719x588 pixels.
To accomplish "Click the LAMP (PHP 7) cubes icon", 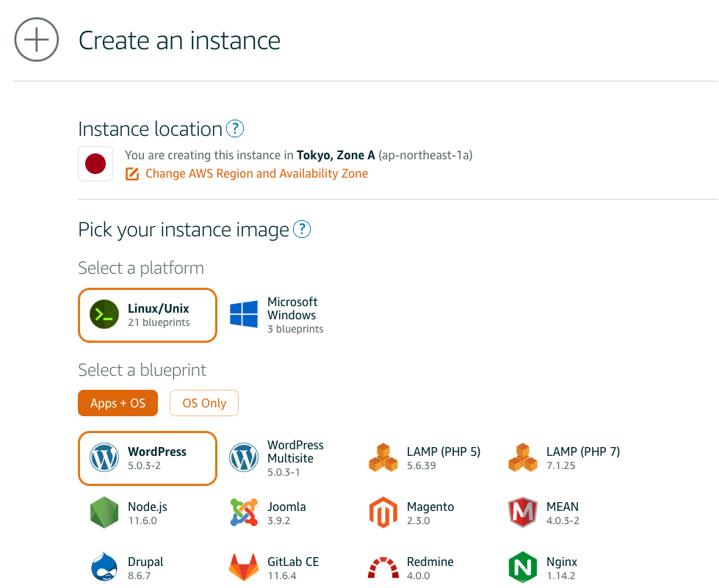I will pos(523,457).
